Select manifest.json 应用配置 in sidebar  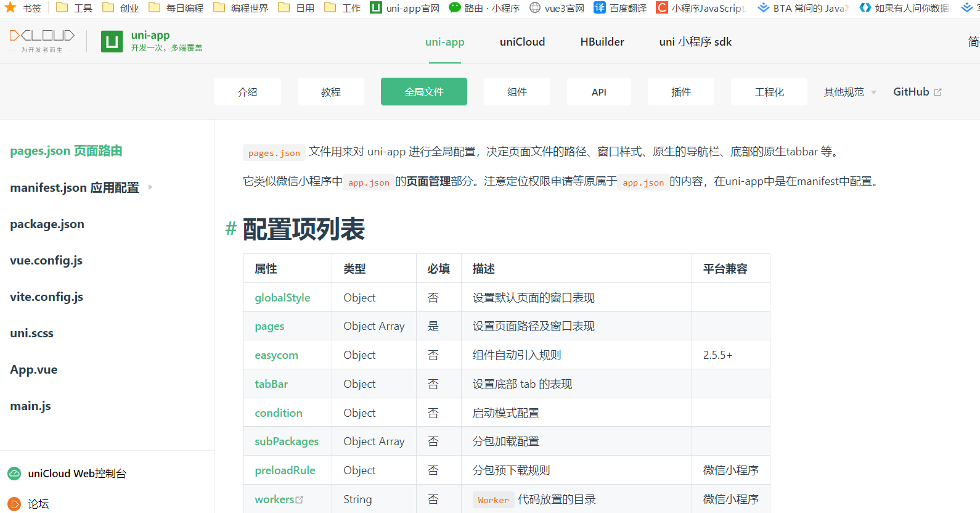[75, 187]
